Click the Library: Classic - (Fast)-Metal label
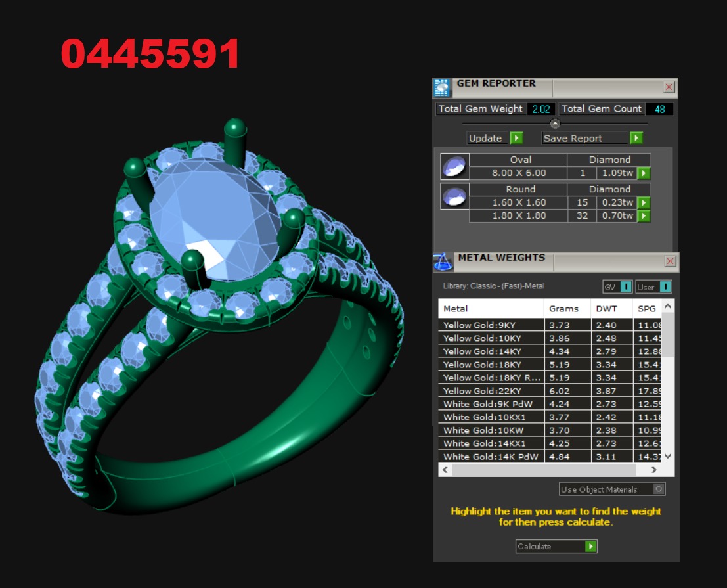 click(x=493, y=286)
